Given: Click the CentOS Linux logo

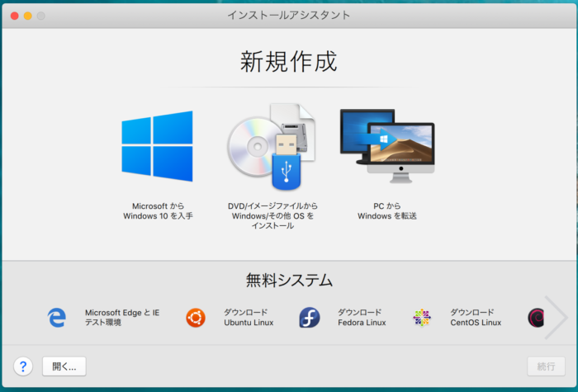Looking at the screenshot, I should [422, 318].
